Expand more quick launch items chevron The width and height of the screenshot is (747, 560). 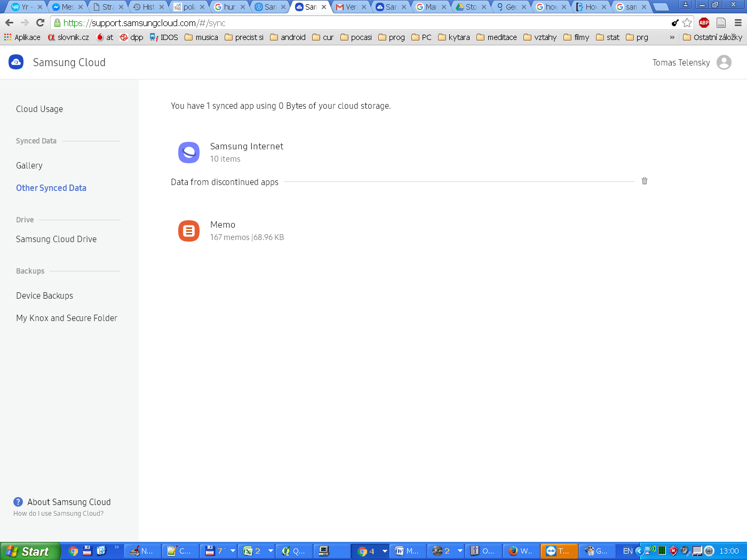pos(116,547)
